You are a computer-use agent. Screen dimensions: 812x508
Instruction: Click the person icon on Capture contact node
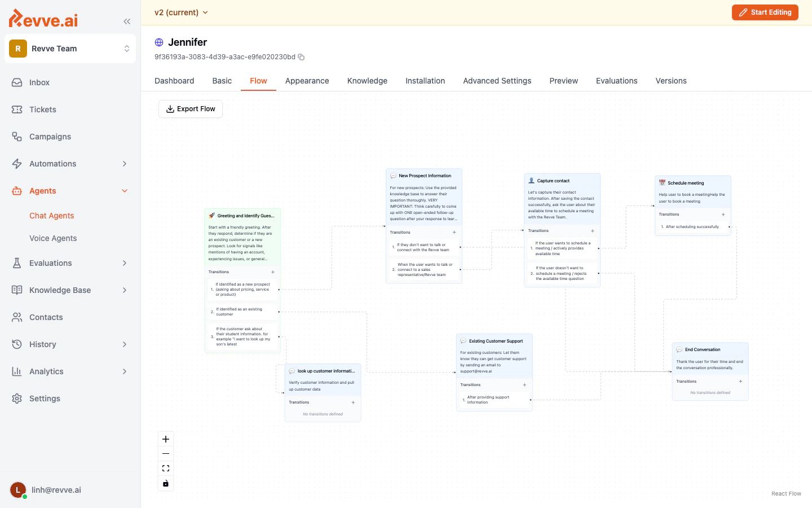click(531, 180)
